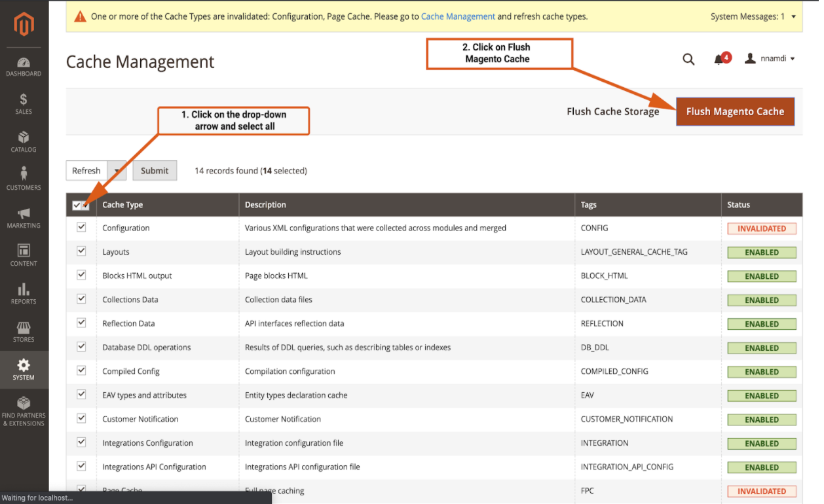Uncheck the Configuration cache checkbox
The image size is (824, 504).
(x=82, y=227)
